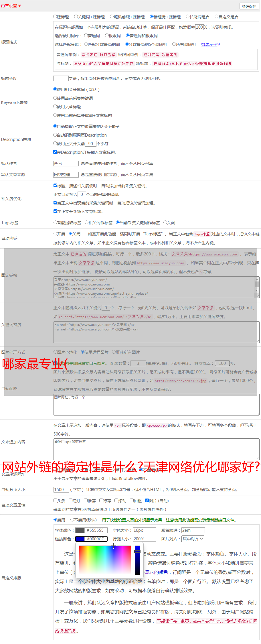The height and width of the screenshot is (644, 261).
Task: Select 不启用(默认) for 自定义排版
Action: coord(72,520)
